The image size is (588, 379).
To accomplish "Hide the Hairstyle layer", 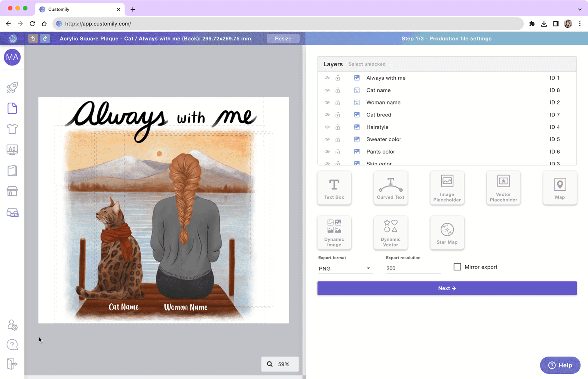I will click(327, 127).
